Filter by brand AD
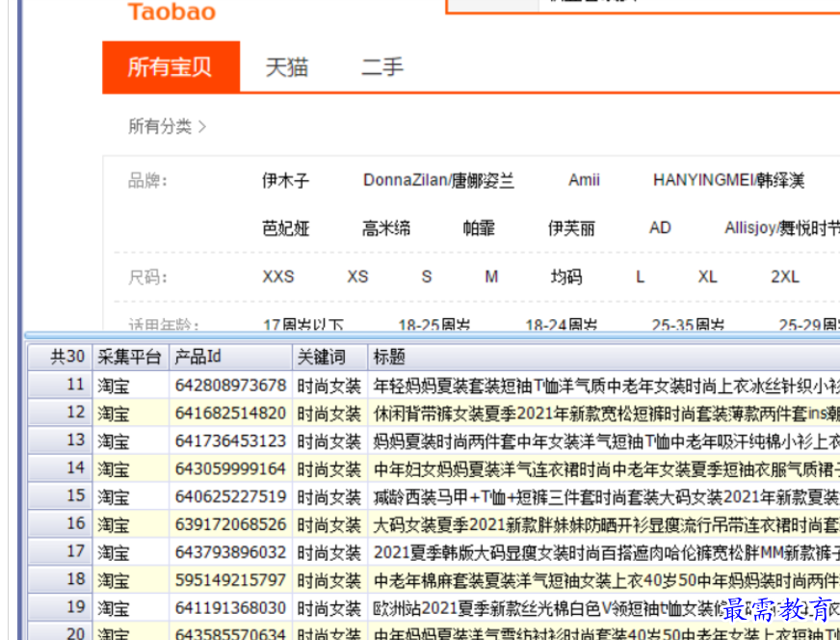 coord(660,227)
